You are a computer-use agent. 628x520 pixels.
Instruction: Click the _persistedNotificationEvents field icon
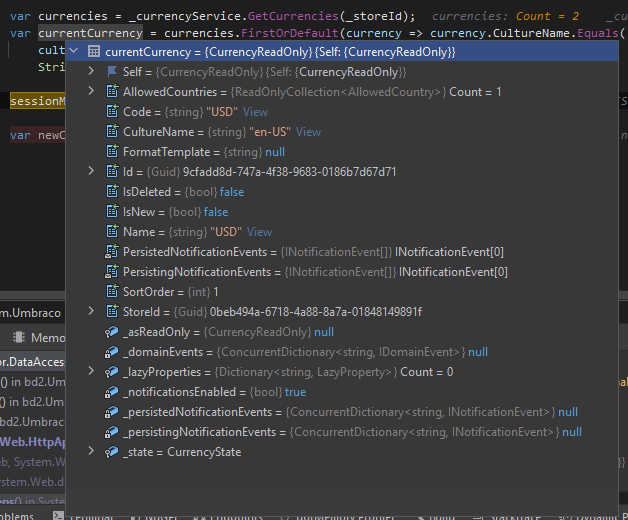(x=112, y=412)
